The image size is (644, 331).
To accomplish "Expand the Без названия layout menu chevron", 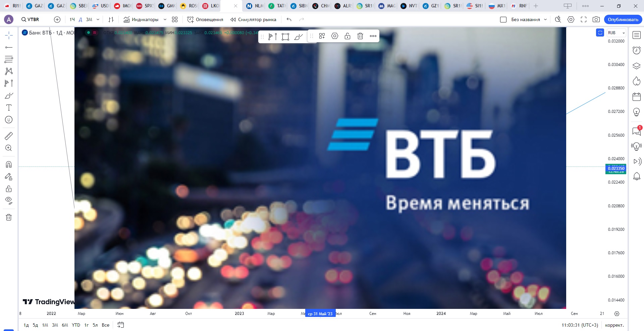I will coord(545,19).
